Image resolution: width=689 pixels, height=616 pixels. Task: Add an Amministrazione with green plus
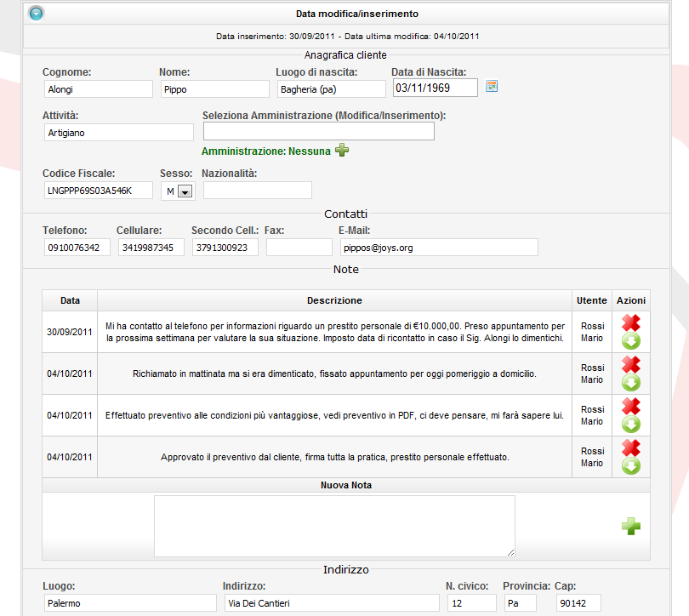click(x=342, y=151)
